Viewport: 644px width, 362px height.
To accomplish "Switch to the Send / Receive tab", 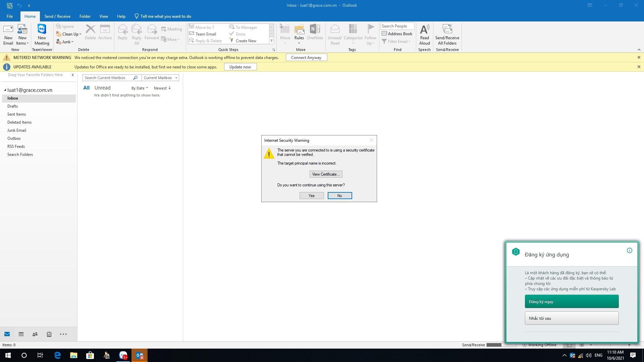I will (57, 16).
